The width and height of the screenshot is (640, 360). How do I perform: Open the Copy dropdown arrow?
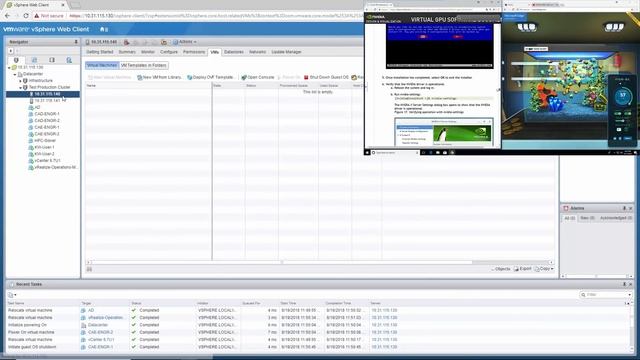click(x=552, y=269)
